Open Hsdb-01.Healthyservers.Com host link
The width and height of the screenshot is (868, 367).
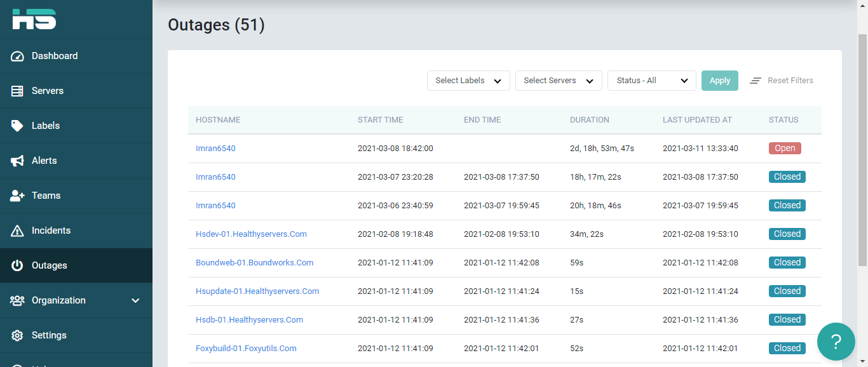pos(249,319)
